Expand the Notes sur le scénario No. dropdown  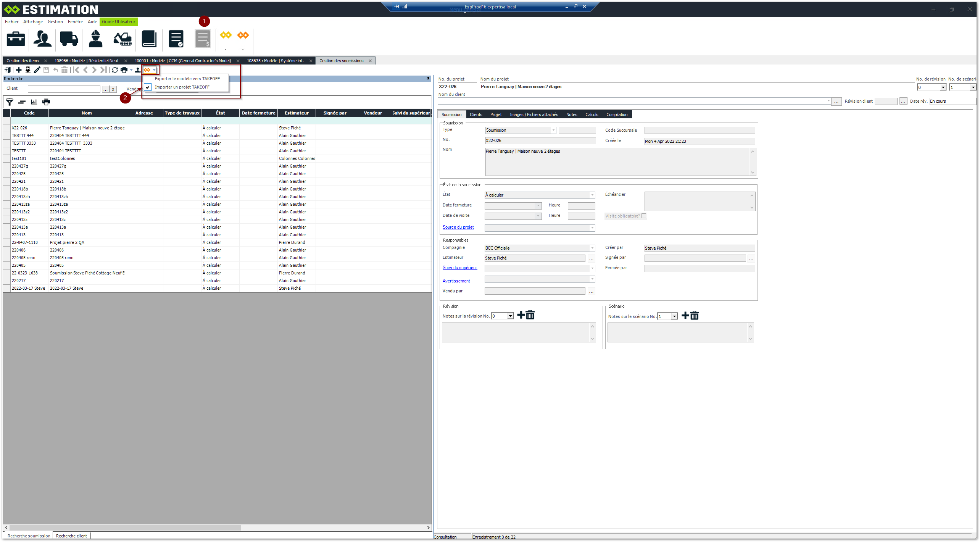674,316
